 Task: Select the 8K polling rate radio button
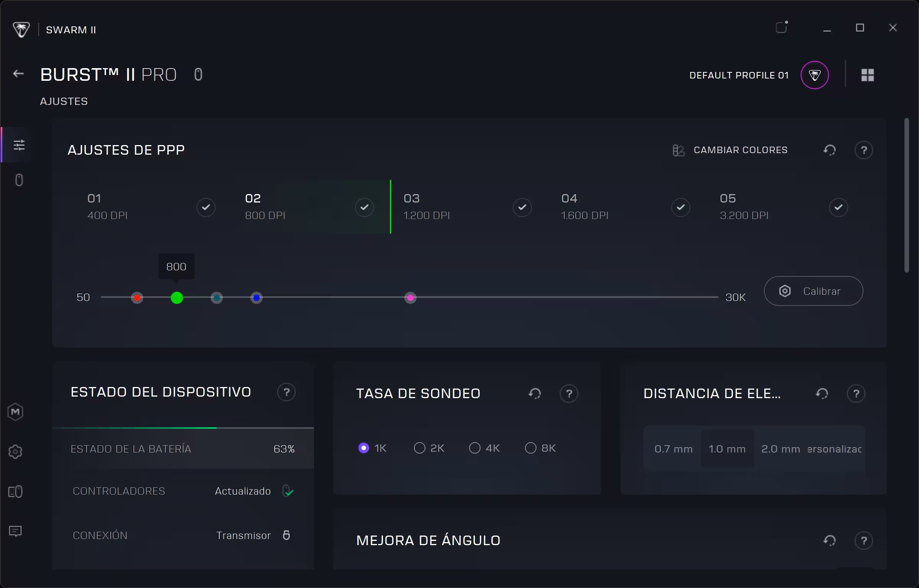tap(531, 448)
